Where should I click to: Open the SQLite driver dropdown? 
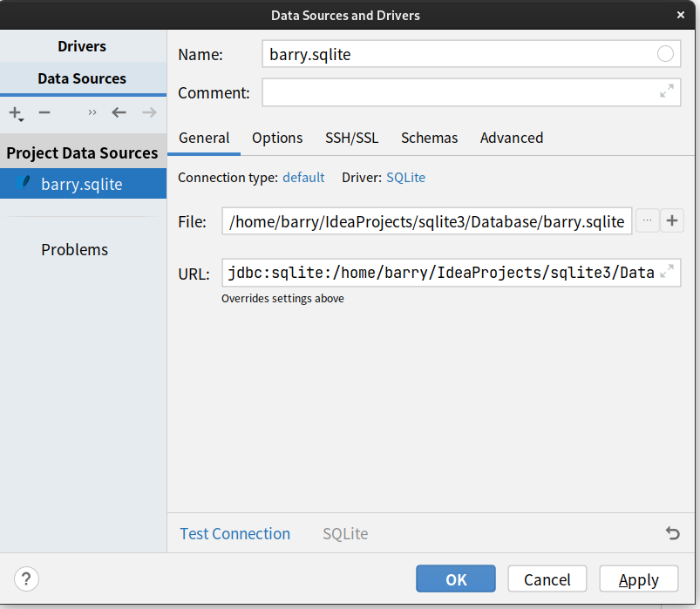[x=404, y=177]
